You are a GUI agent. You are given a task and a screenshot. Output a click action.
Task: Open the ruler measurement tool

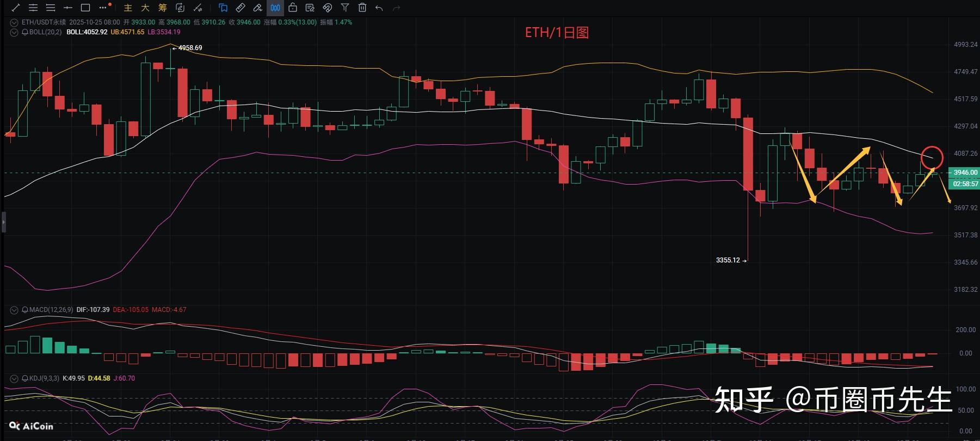point(241,8)
